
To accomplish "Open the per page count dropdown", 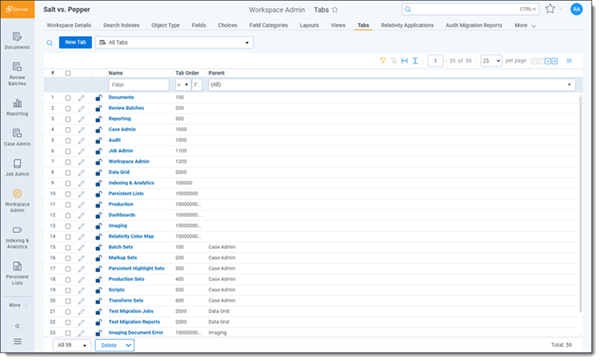I will [x=491, y=60].
